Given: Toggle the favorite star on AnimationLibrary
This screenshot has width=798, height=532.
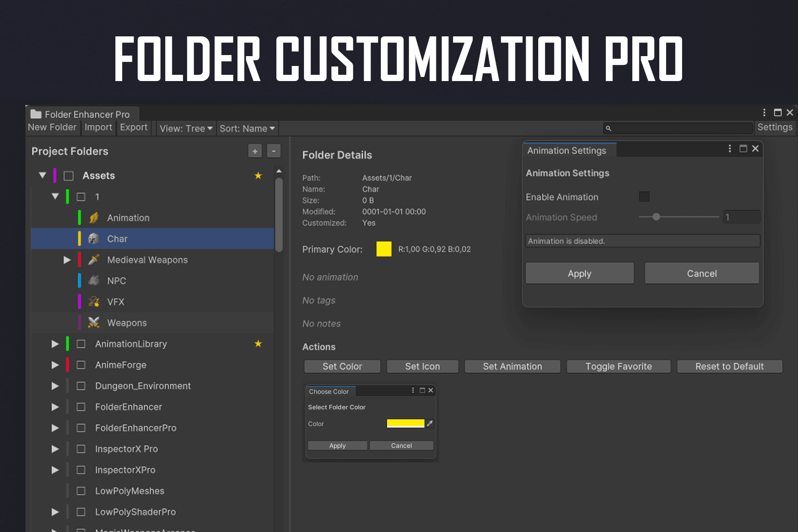Looking at the screenshot, I should 258,343.
